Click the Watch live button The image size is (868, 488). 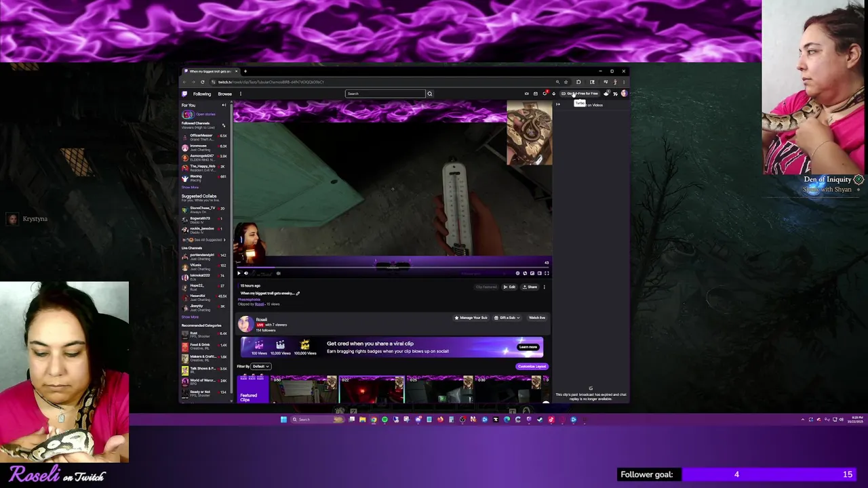point(536,318)
